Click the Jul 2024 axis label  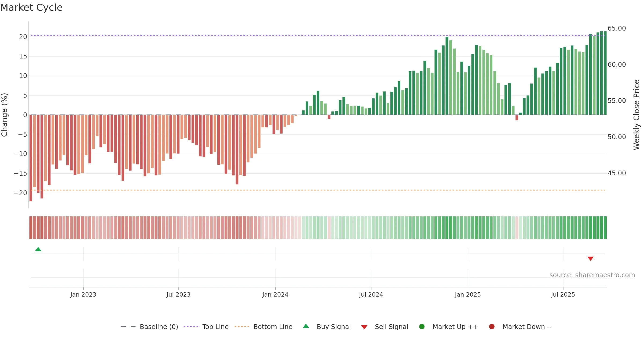pos(371,294)
